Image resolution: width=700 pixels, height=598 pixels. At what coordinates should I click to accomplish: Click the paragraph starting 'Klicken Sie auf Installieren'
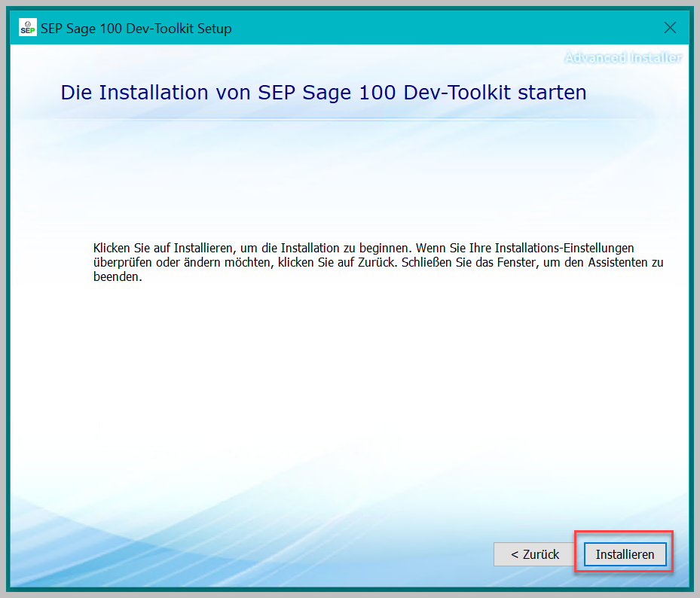coord(378,262)
